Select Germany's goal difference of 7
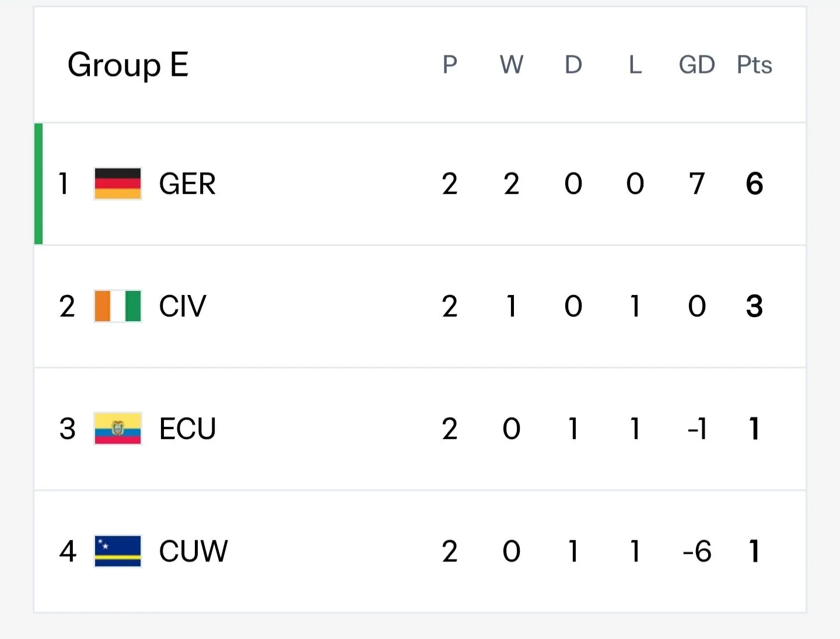Viewport: 840px width, 639px height. click(x=696, y=184)
